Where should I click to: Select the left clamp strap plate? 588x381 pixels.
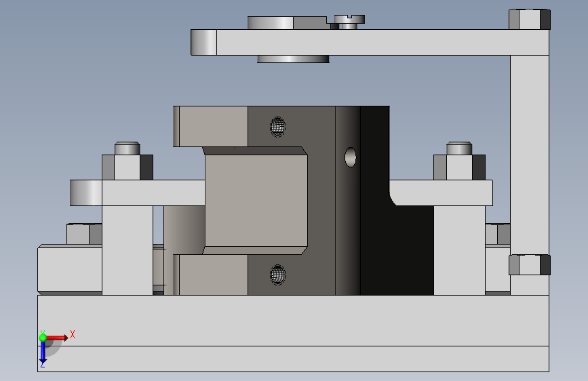click(x=137, y=193)
